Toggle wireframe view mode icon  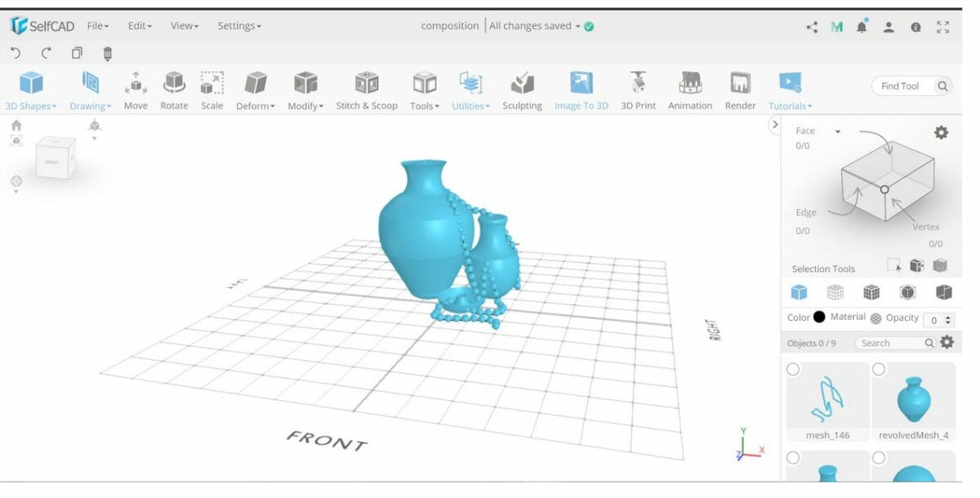tap(835, 292)
